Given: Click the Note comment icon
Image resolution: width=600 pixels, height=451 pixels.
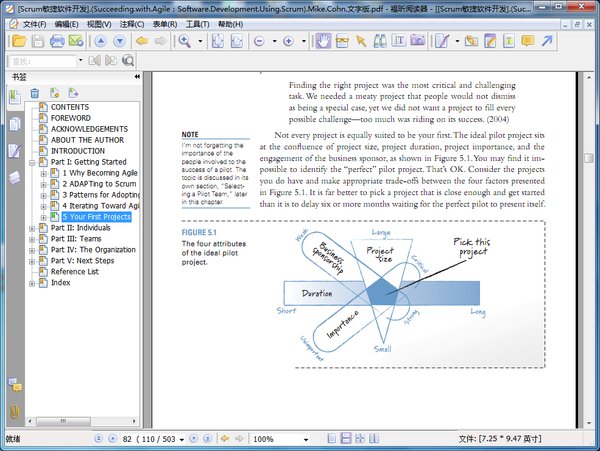Looking at the screenshot, I should click(x=528, y=41).
